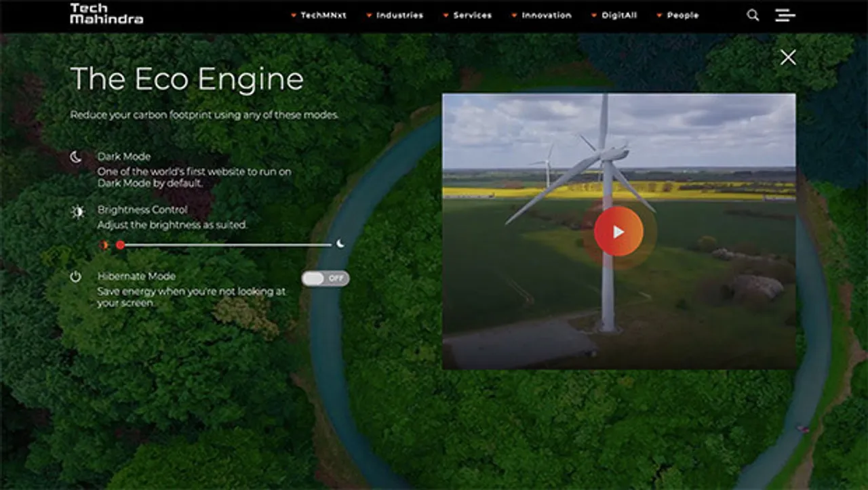This screenshot has width=868, height=490.
Task: Expand the TechMNxt menu
Action: [x=319, y=15]
